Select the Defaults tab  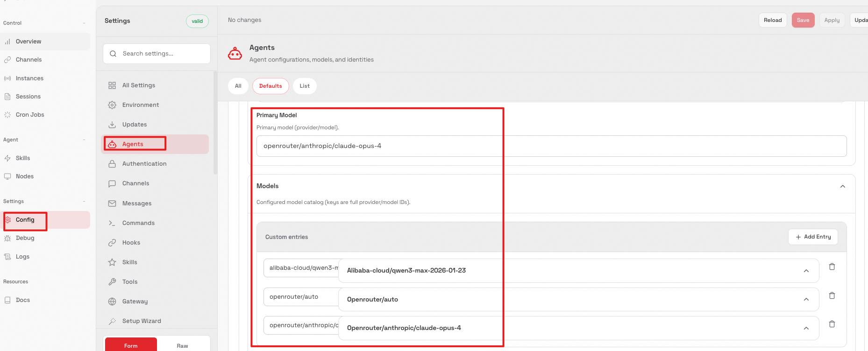(x=270, y=86)
